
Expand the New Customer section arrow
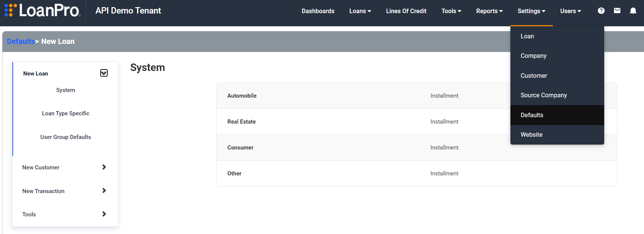point(104,167)
